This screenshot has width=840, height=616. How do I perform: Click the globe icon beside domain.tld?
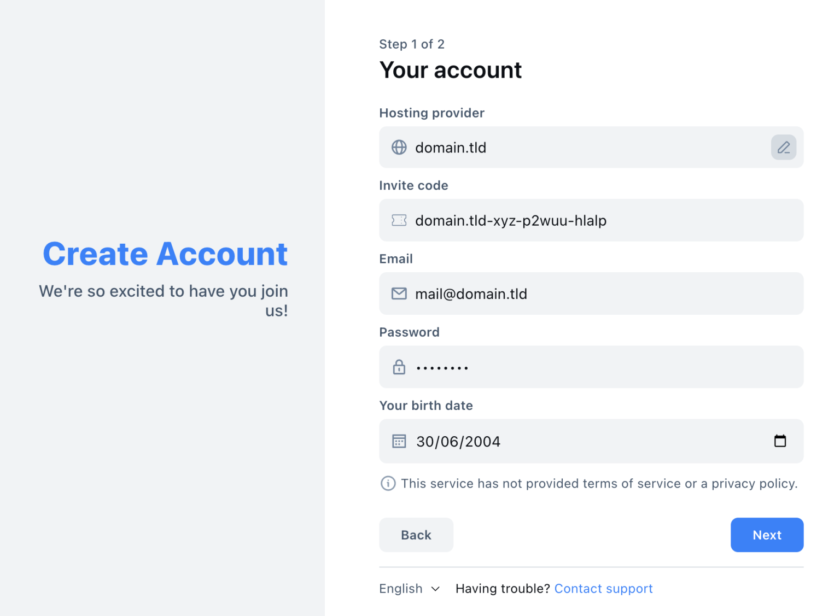tap(399, 147)
